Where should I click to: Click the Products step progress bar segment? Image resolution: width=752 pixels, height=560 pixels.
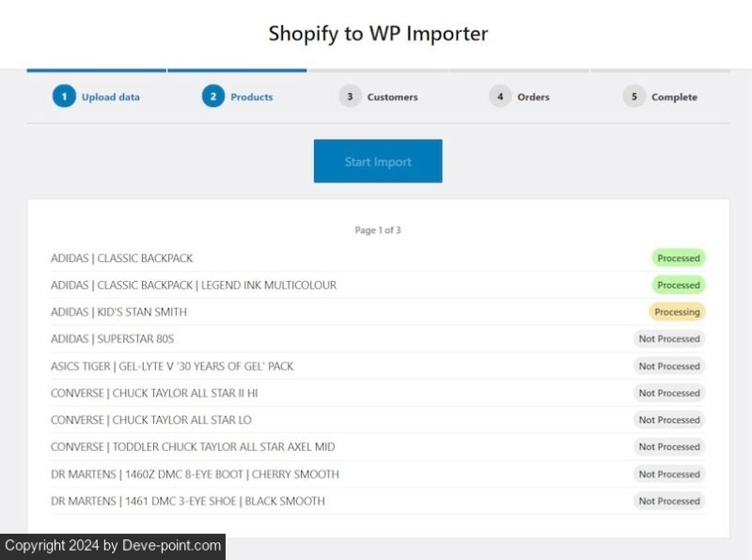(x=237, y=70)
